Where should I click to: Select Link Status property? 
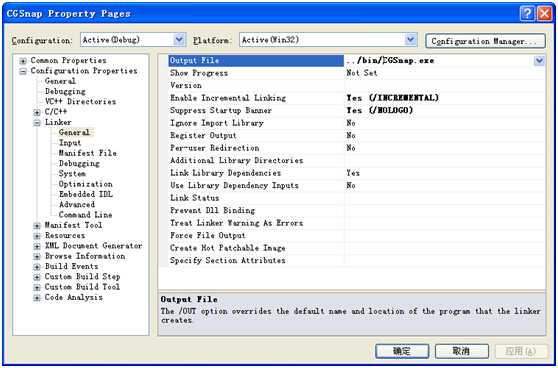pos(194,198)
